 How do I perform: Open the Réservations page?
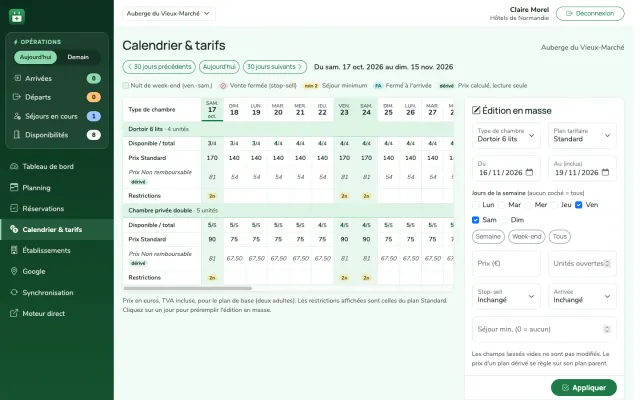(x=57, y=208)
